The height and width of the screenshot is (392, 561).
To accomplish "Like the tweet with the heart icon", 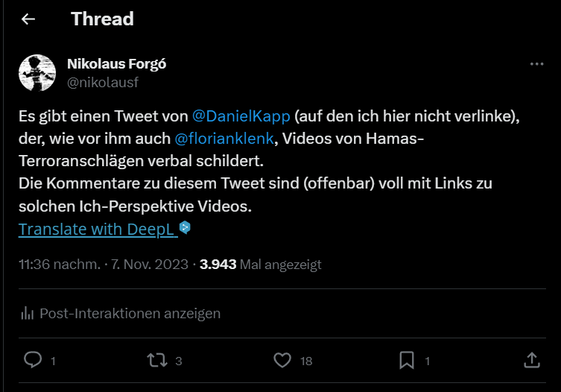I will pyautogui.click(x=282, y=360).
